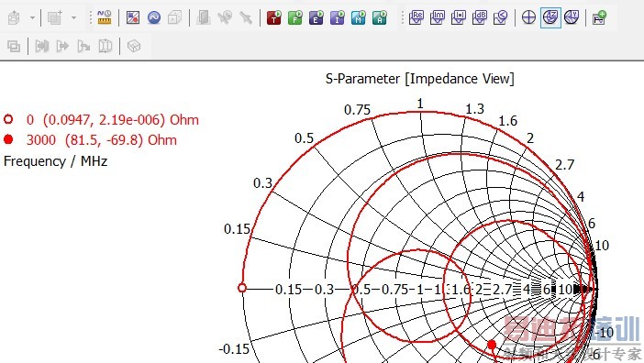Expand the dropdown beside the add shape icon

click(x=74, y=17)
